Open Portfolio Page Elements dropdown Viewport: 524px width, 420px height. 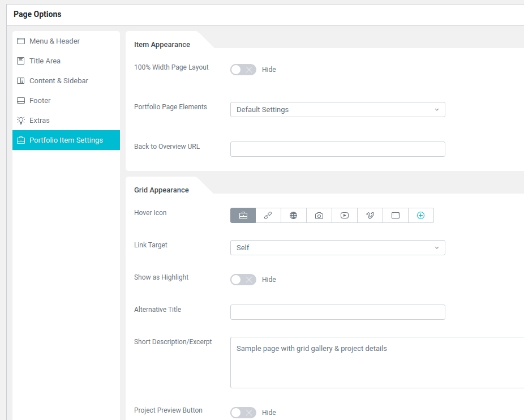point(337,110)
